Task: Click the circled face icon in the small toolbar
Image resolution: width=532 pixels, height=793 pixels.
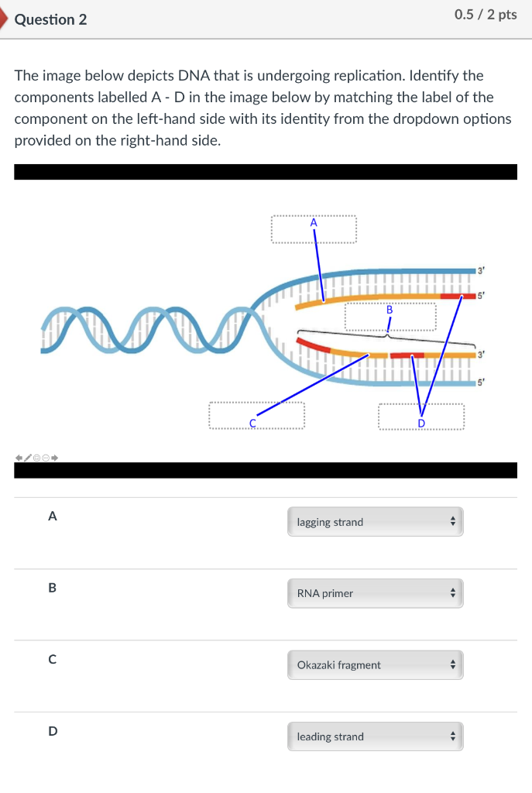Action: (36, 458)
